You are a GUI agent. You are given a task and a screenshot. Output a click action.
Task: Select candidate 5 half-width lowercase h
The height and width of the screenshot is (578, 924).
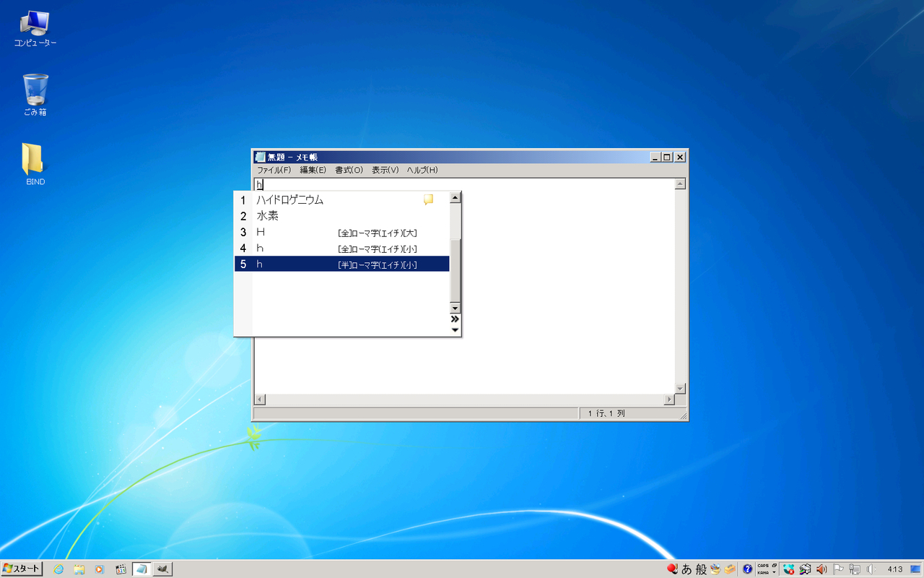pos(342,264)
